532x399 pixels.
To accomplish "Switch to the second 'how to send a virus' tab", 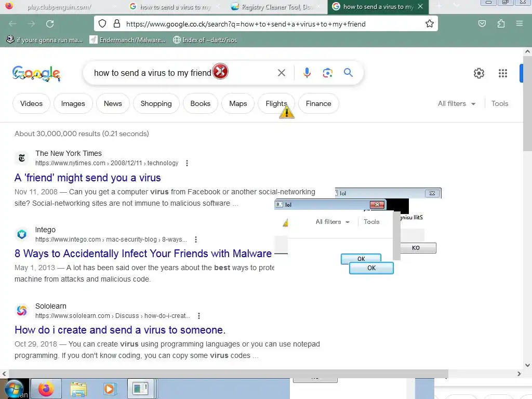I will [175, 7].
